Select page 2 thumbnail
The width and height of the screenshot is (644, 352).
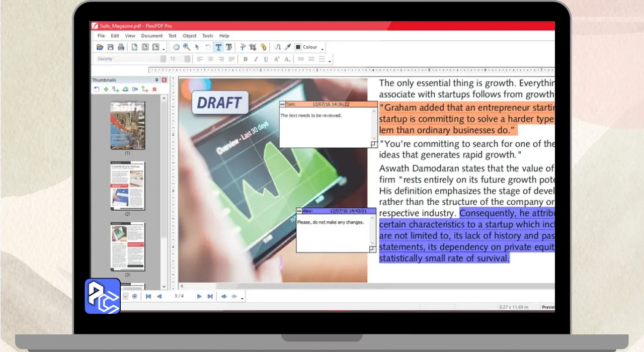tap(128, 186)
